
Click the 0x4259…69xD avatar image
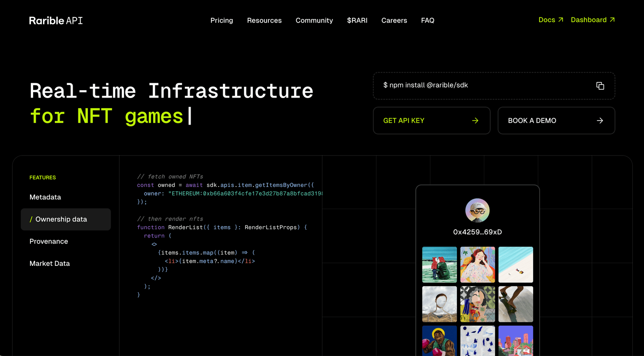(x=477, y=210)
